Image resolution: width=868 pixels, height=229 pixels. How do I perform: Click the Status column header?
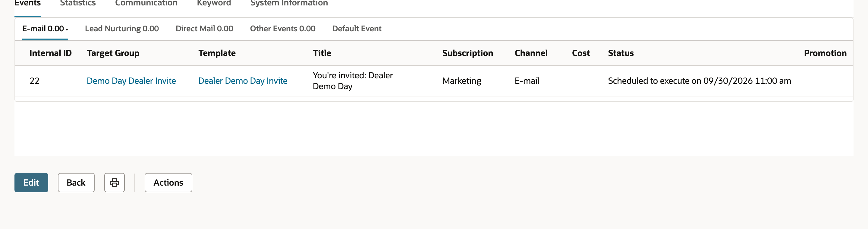click(x=621, y=53)
